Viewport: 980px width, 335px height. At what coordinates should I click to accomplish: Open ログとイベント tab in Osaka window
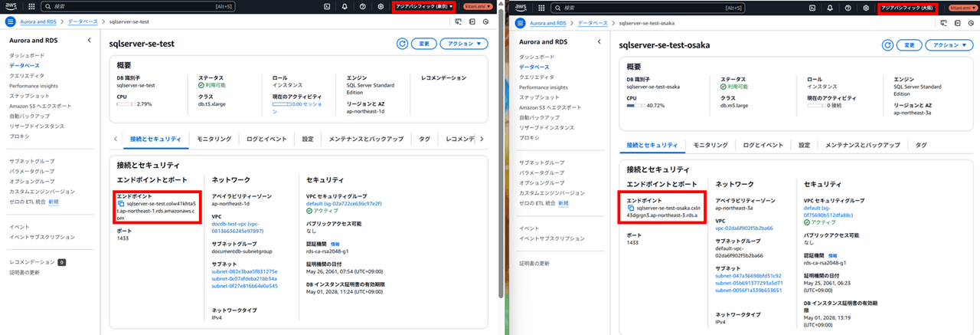coord(764,144)
